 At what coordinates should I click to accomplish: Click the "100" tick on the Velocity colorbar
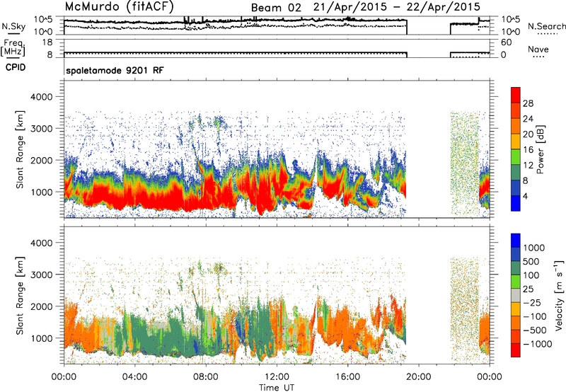coord(531,275)
